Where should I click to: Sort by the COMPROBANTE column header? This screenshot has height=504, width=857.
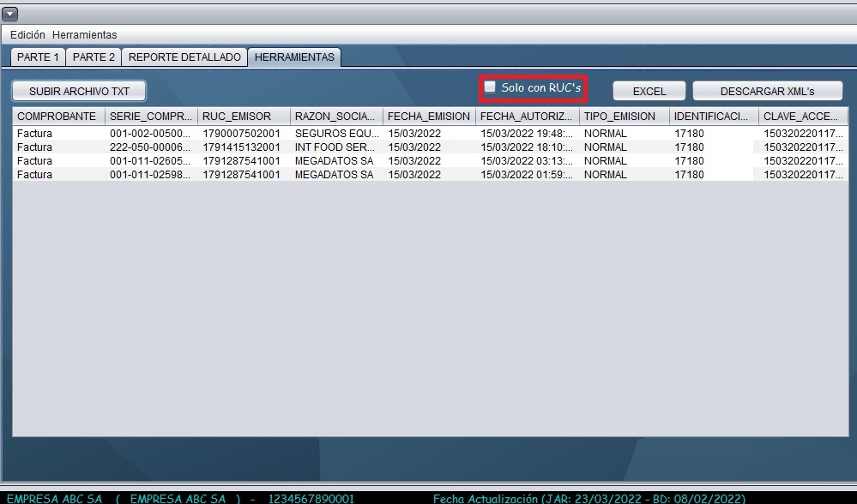pyautogui.click(x=57, y=117)
